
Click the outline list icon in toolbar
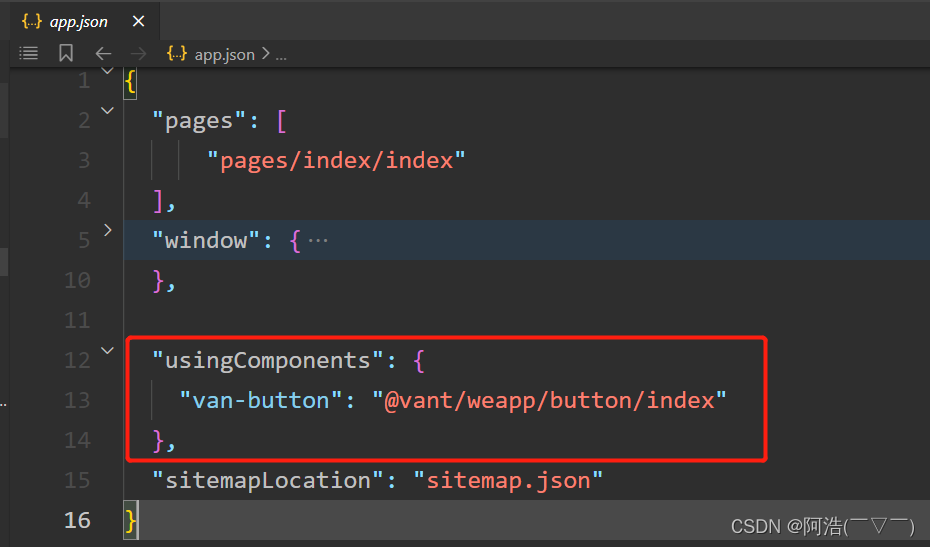point(29,54)
